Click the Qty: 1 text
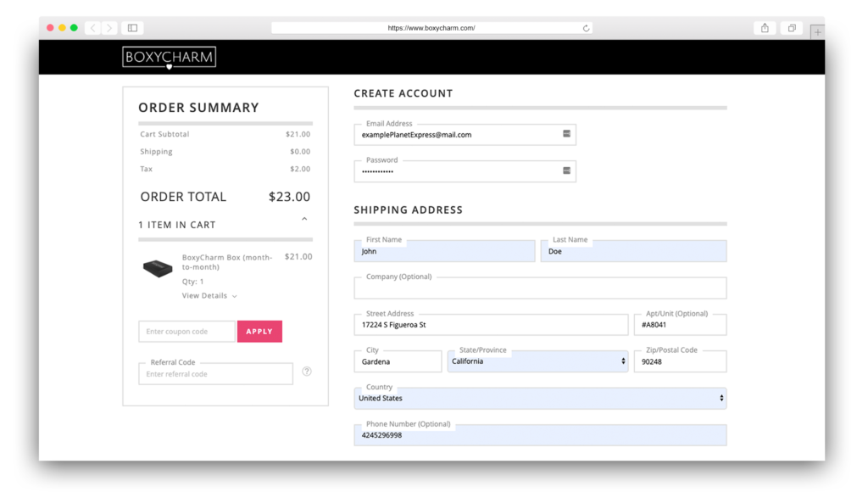The width and height of the screenshot is (868, 492). [x=192, y=282]
